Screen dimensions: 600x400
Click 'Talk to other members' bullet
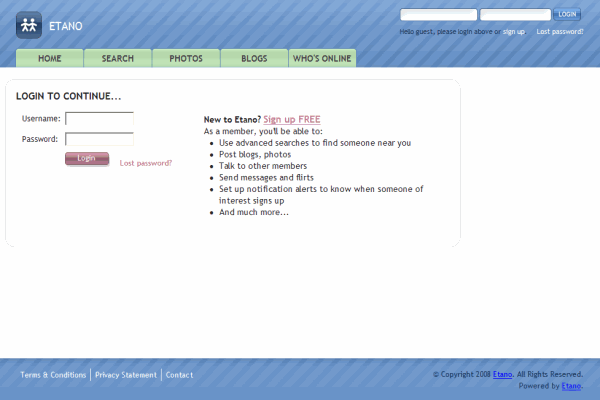tap(263, 166)
